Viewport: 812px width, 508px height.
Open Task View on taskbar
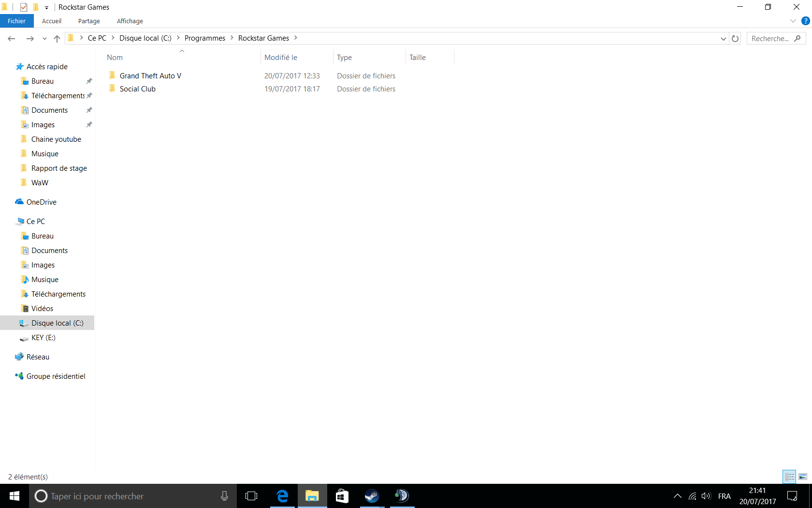[x=251, y=496]
